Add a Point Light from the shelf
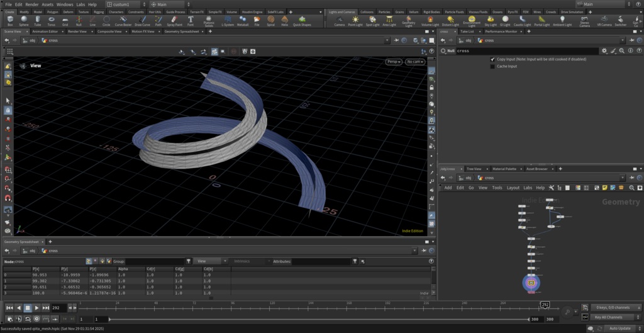The width and height of the screenshot is (644, 333). [x=355, y=21]
